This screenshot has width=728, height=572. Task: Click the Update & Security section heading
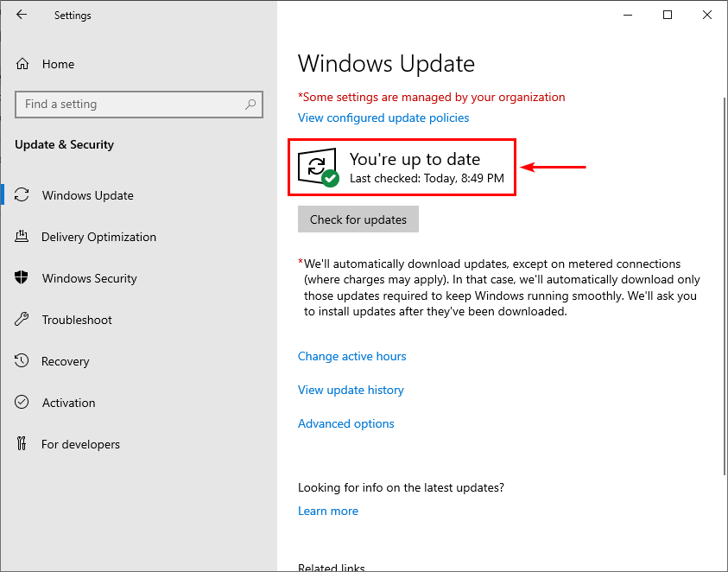[64, 144]
